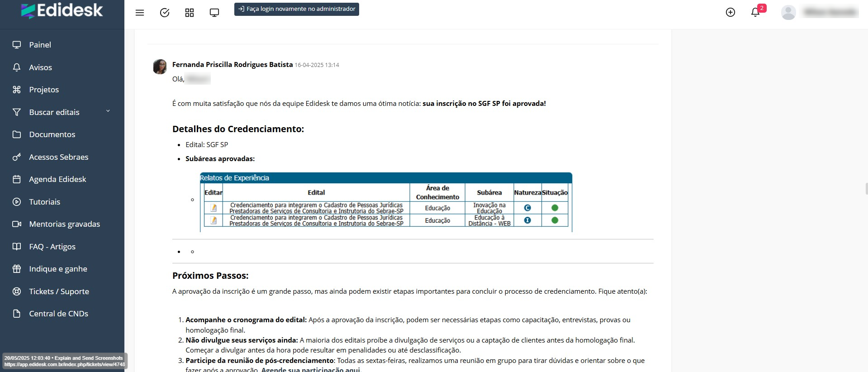Click the monitor screen icon in the toolbar
Screen dimensions: 868x372
click(x=214, y=13)
